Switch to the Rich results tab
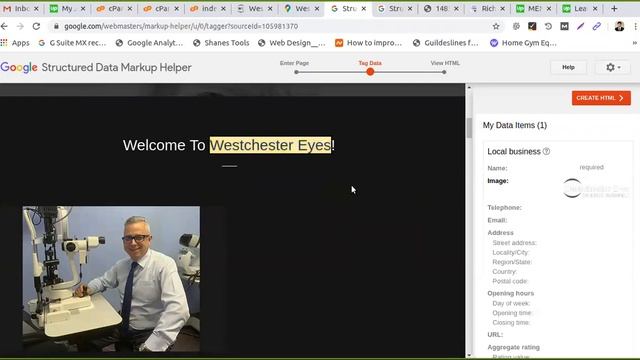640x360 pixels. [488, 8]
